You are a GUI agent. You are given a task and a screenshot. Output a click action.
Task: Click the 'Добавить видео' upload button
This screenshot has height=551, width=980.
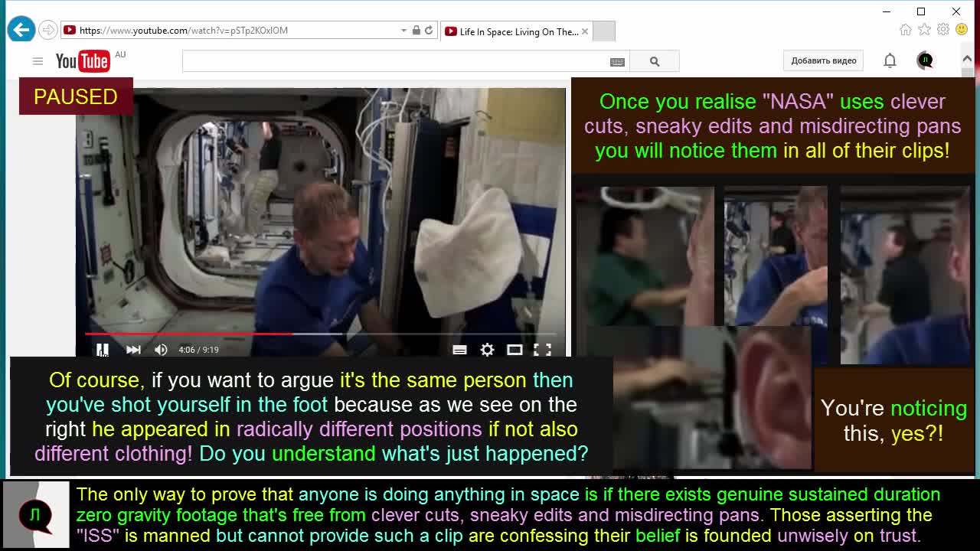(824, 60)
